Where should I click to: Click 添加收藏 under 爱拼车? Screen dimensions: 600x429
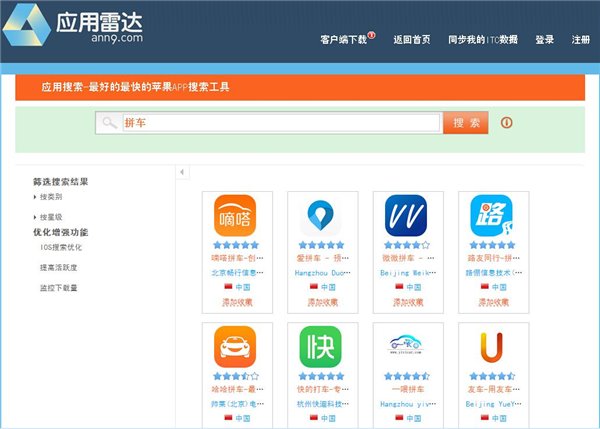coord(323,302)
